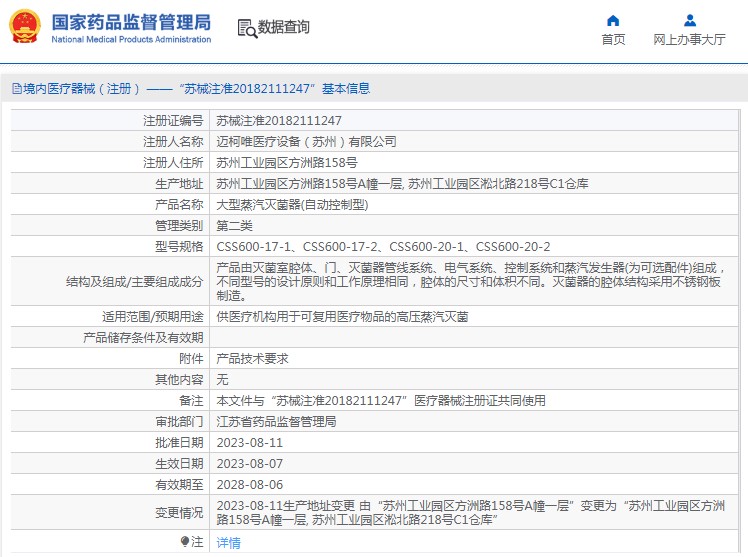Click the National Medical Products Administration subtitle
The height and width of the screenshot is (557, 748).
click(131, 40)
